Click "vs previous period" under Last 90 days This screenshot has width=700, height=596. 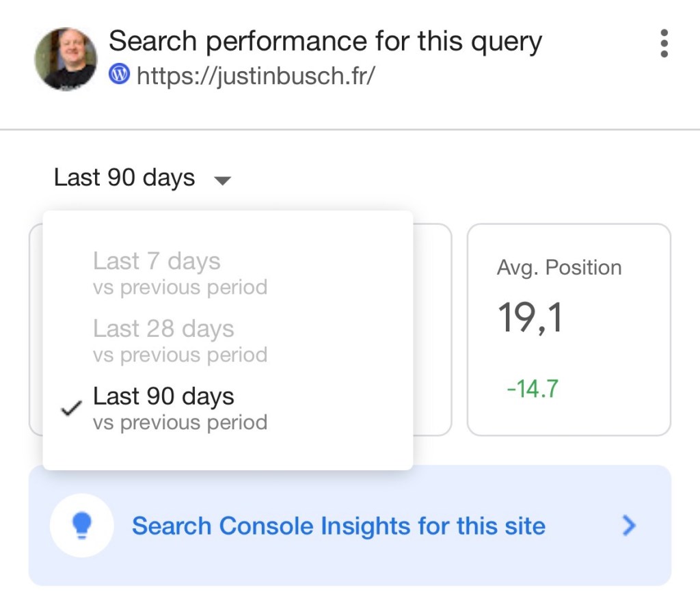point(180,422)
